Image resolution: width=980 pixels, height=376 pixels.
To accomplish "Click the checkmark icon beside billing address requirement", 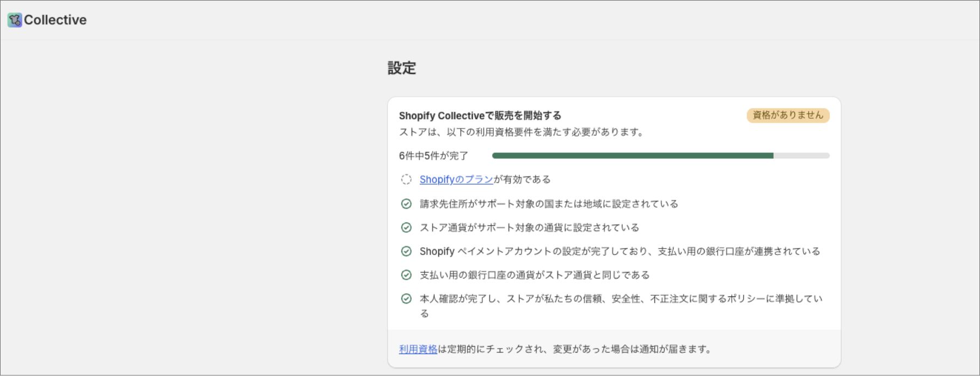I will [406, 204].
